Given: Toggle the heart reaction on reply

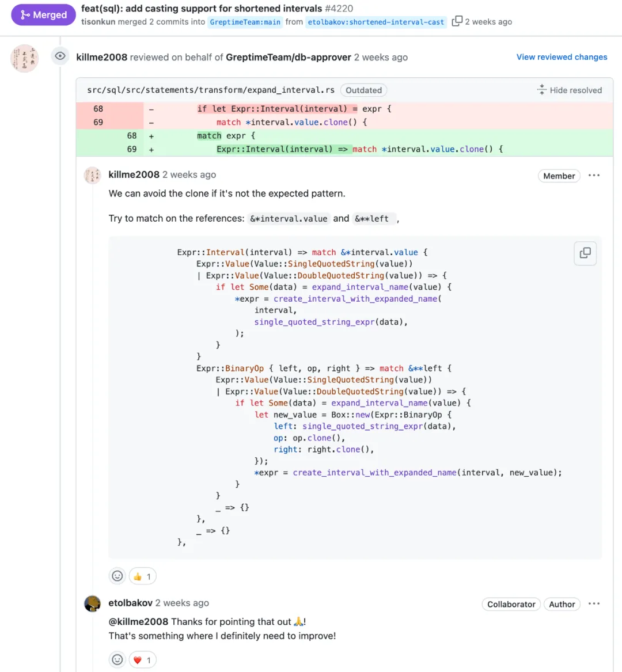Looking at the screenshot, I should tap(142, 659).
